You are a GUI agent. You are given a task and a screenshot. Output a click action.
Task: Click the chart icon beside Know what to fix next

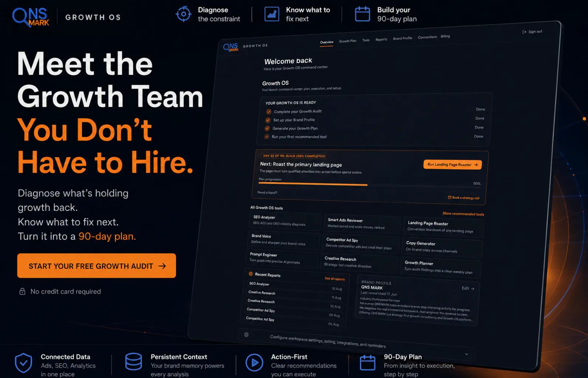272,14
